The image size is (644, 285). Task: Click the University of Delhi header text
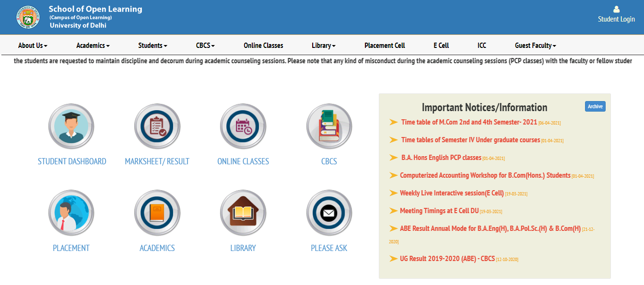coord(78,25)
